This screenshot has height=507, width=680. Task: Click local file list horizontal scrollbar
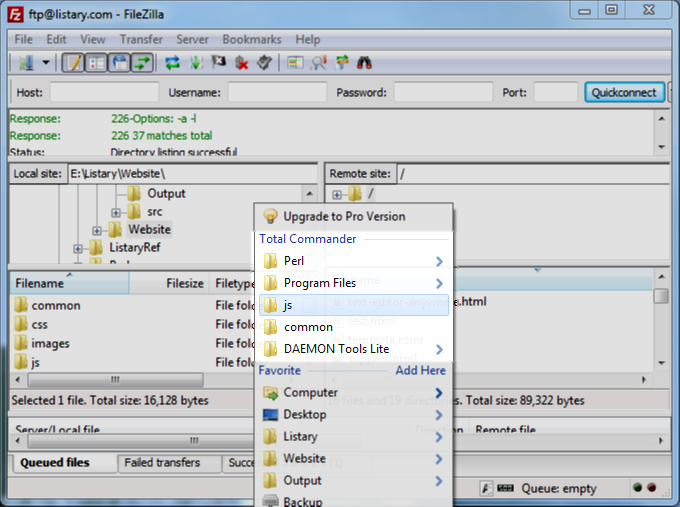click(x=115, y=380)
